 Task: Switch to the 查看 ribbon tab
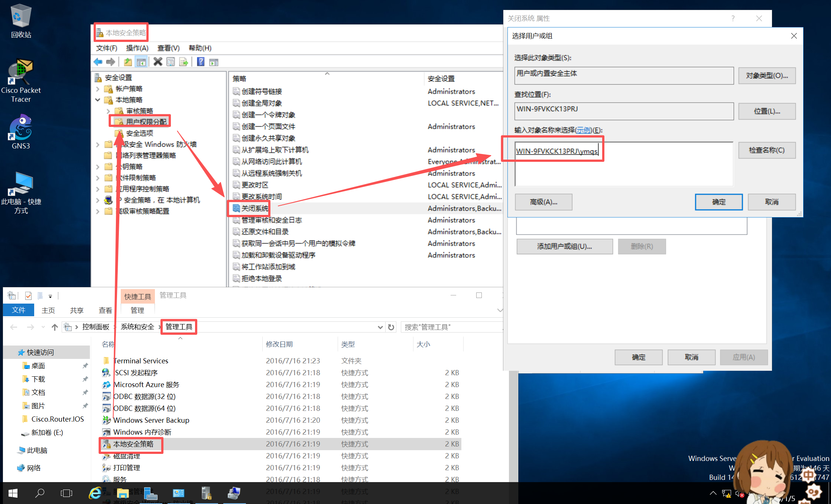(x=106, y=310)
